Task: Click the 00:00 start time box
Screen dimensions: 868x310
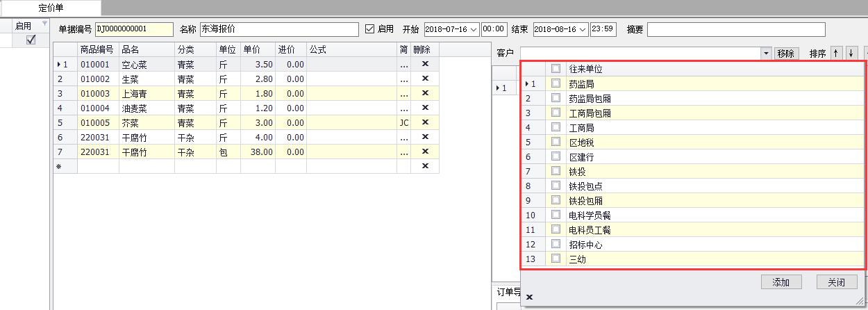Action: [493, 29]
